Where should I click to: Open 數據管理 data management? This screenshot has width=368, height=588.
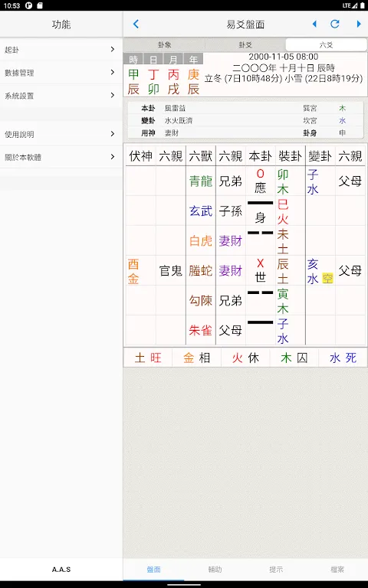(61, 73)
